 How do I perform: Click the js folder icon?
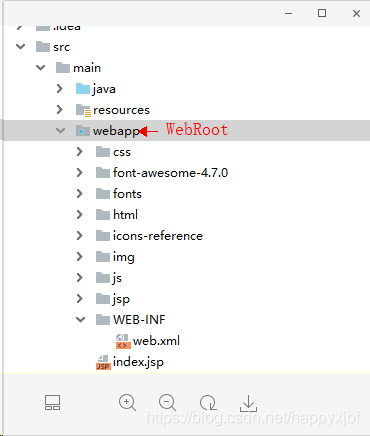pyautogui.click(x=103, y=277)
